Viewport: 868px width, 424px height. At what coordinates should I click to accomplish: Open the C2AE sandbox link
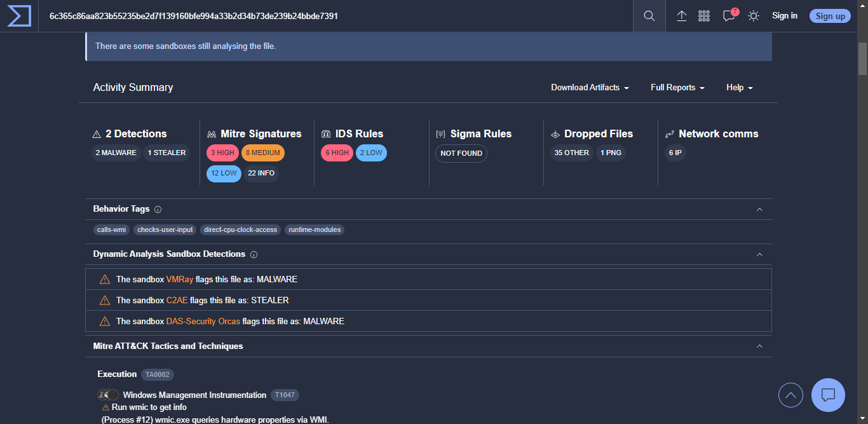tap(177, 301)
